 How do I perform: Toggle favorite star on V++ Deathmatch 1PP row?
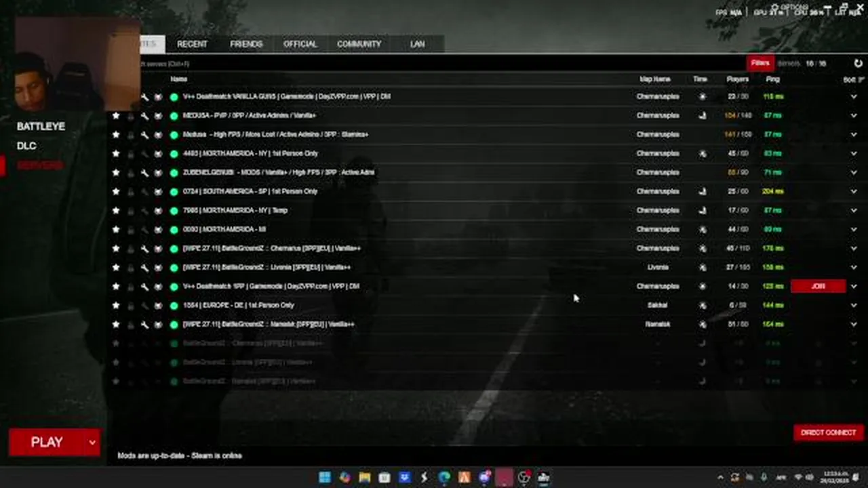point(116,287)
